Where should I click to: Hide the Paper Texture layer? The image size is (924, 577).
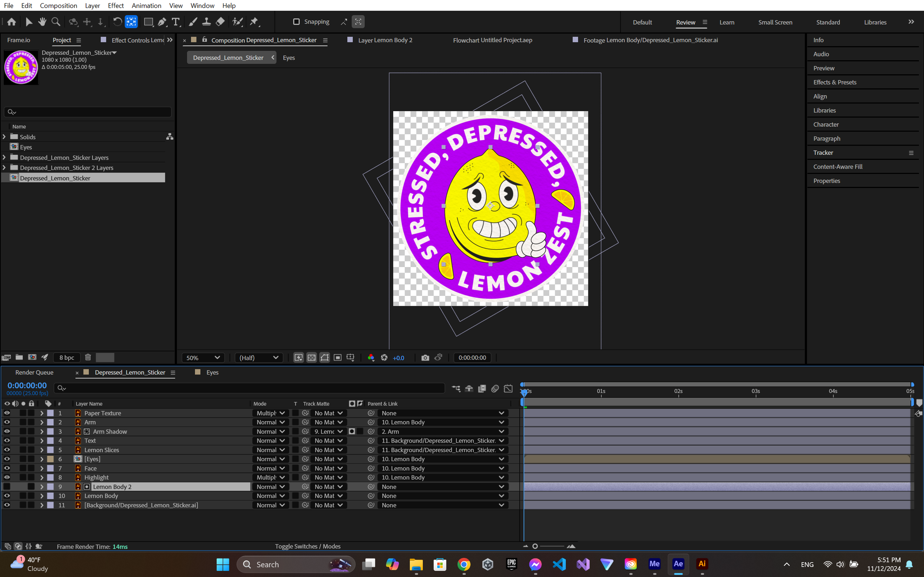[7, 413]
